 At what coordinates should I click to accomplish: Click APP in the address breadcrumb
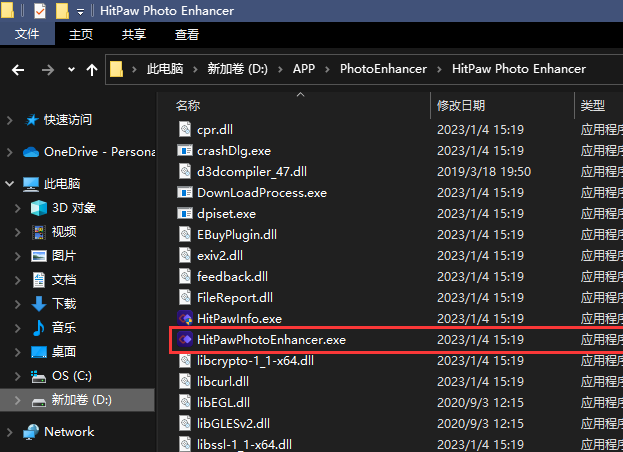[x=304, y=69]
